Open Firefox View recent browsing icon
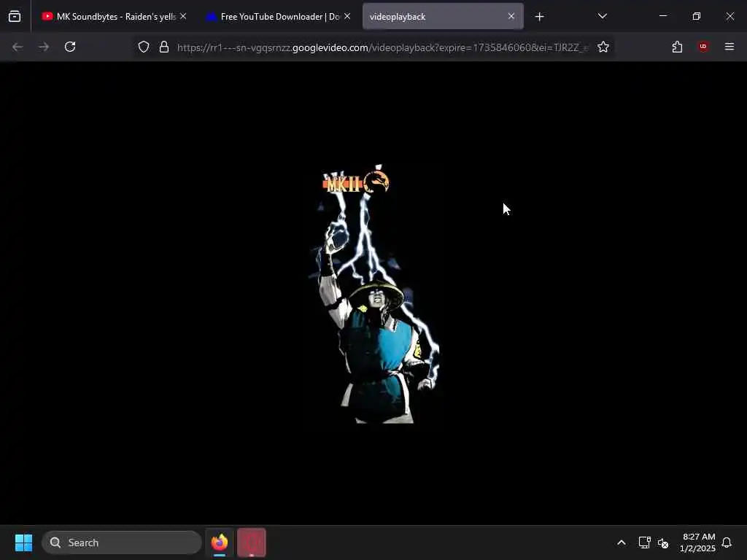This screenshot has width=747, height=560. (15, 17)
